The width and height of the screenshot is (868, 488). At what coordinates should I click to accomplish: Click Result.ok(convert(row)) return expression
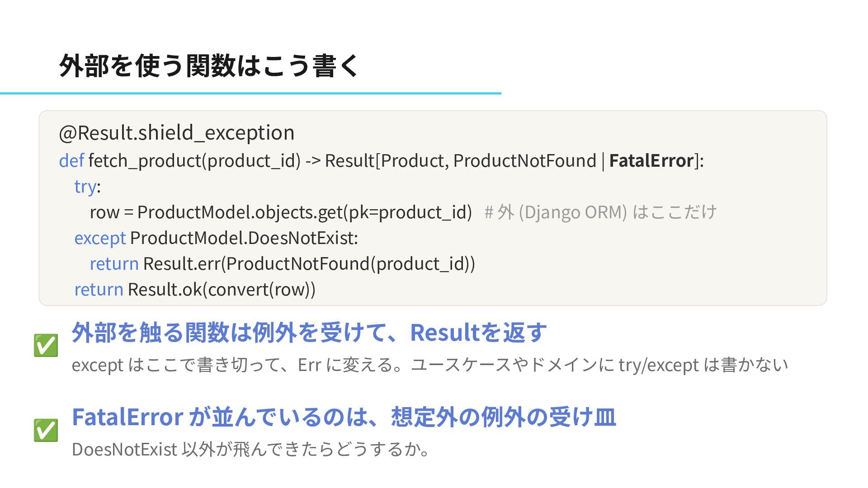point(222,290)
